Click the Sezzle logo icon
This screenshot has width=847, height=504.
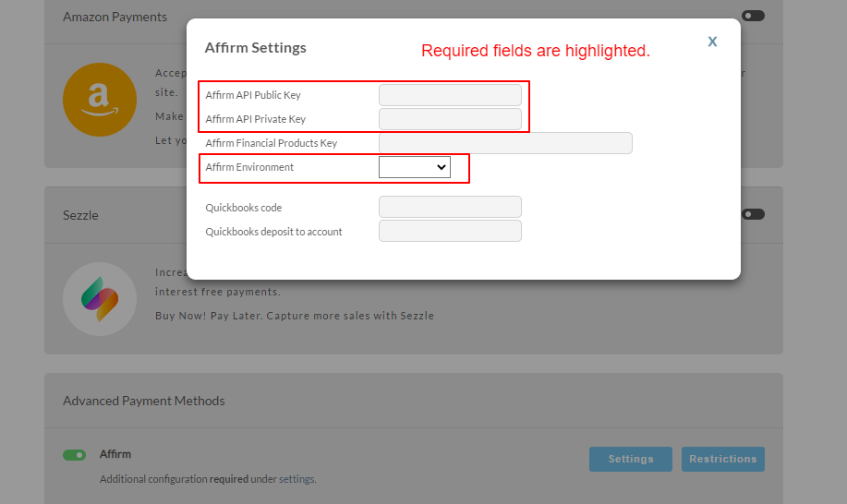click(100, 299)
